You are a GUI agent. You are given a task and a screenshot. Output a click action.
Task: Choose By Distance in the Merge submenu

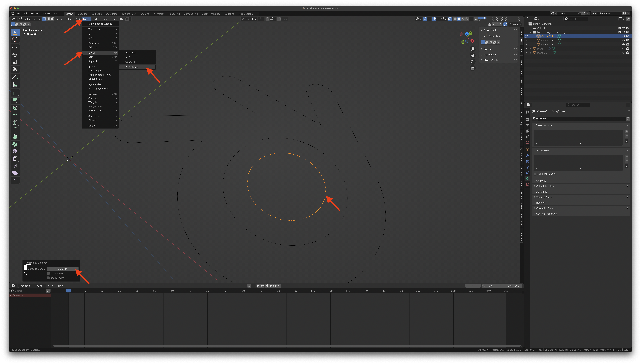pos(137,67)
